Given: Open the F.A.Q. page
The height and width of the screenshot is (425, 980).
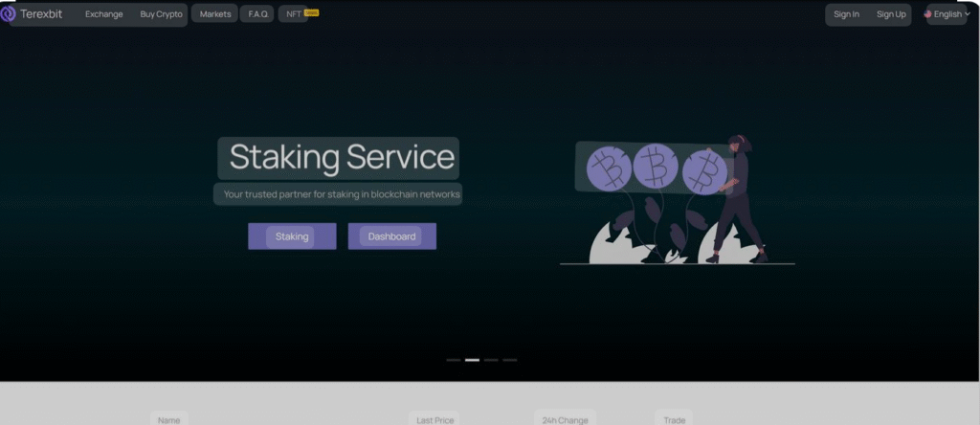Looking at the screenshot, I should coord(258,14).
